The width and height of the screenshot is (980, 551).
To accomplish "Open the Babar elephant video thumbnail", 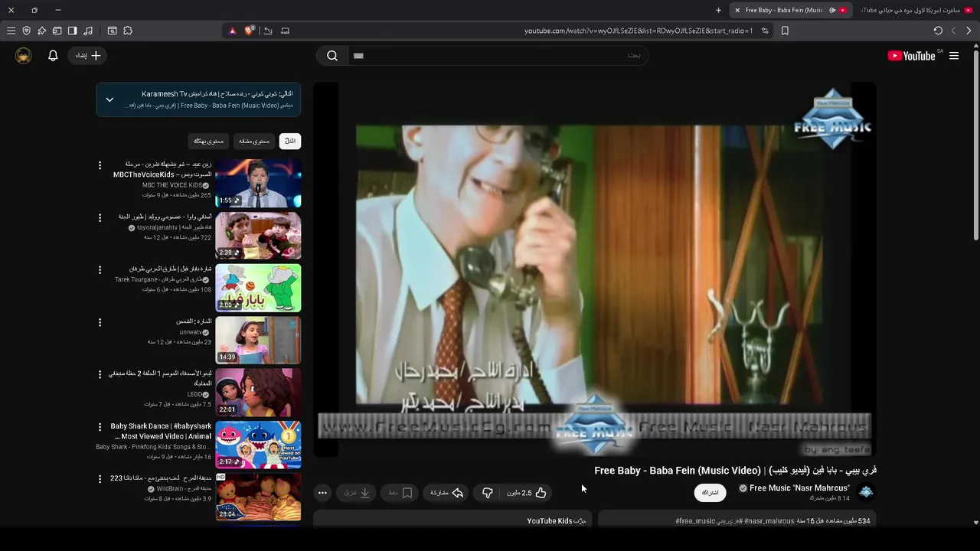I will pyautogui.click(x=258, y=288).
